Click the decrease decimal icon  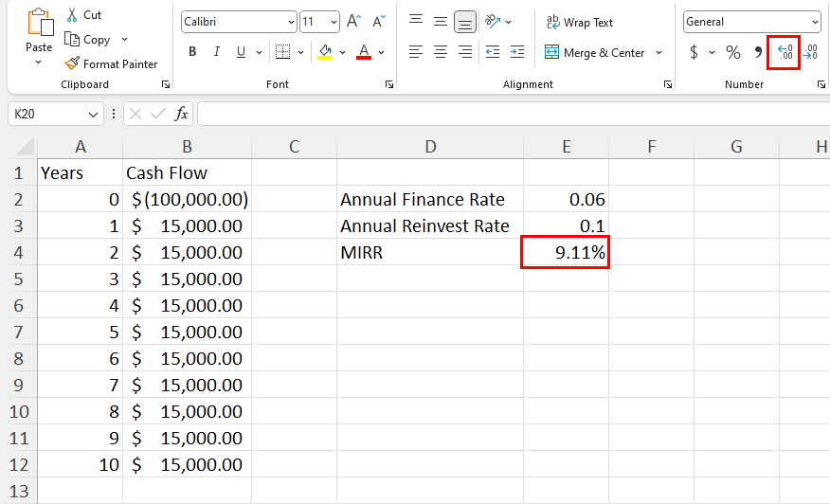pyautogui.click(x=810, y=52)
